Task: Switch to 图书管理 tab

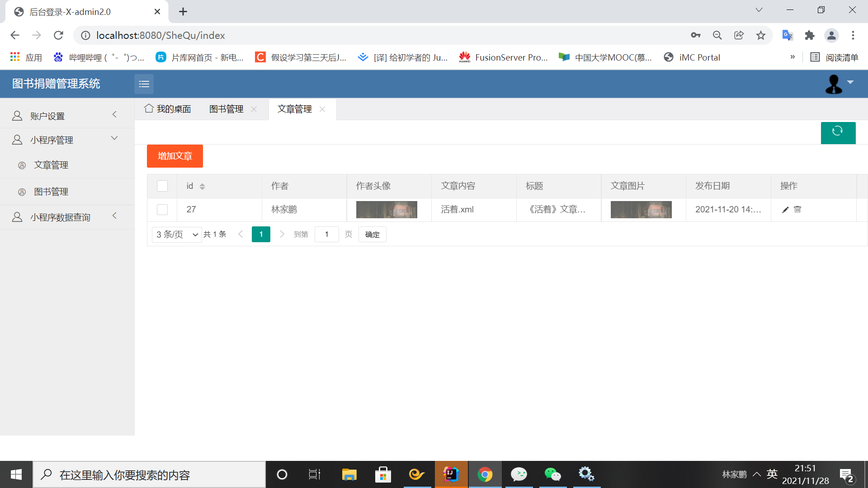Action: [226, 109]
